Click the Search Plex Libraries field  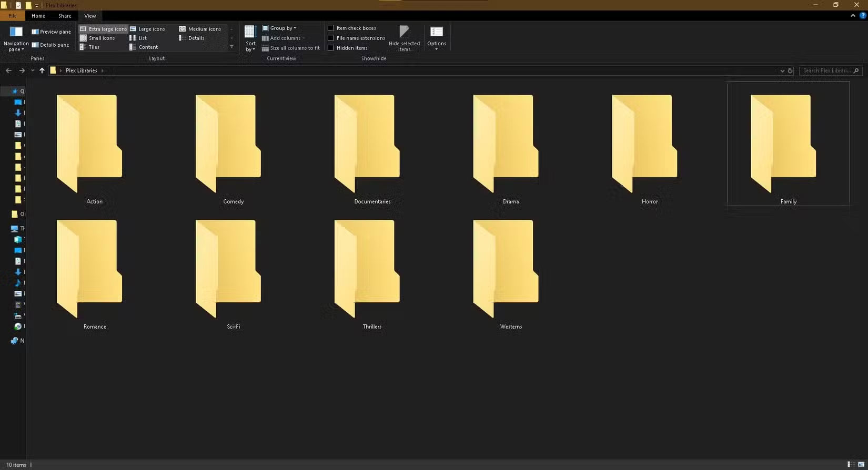pyautogui.click(x=826, y=70)
